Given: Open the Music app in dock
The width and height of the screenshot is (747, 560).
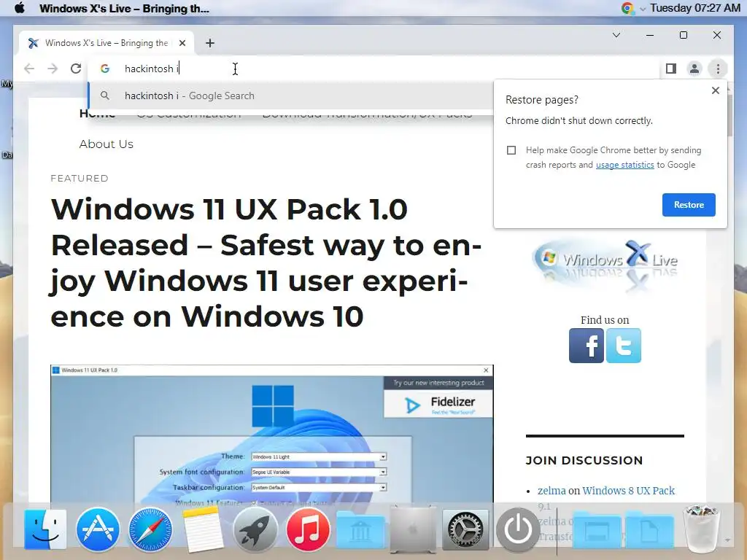Looking at the screenshot, I should click(308, 529).
